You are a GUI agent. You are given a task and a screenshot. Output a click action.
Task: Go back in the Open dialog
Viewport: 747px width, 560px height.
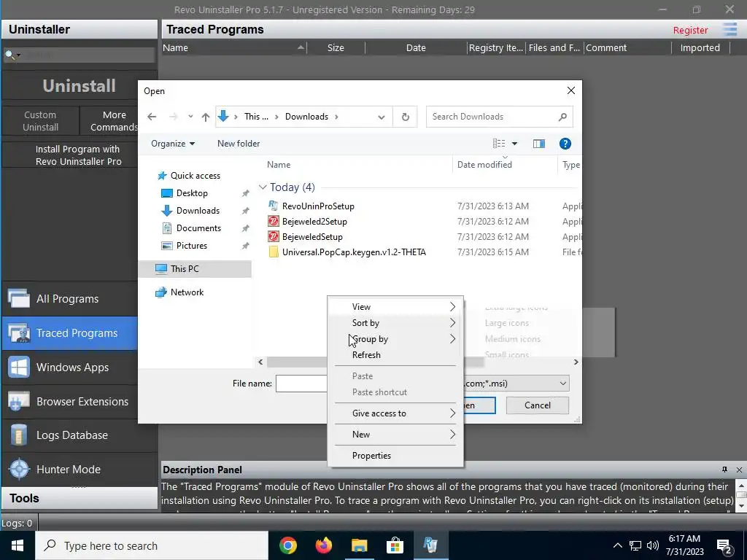tap(152, 117)
